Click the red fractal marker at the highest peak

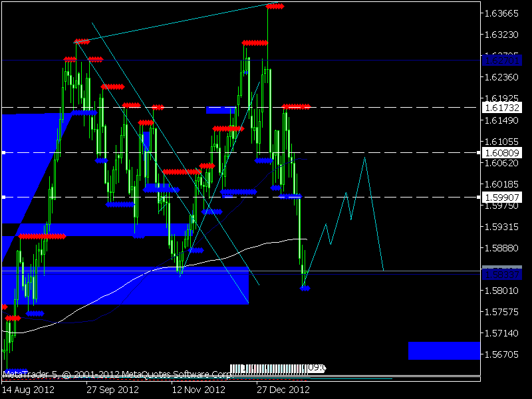(275, 7)
